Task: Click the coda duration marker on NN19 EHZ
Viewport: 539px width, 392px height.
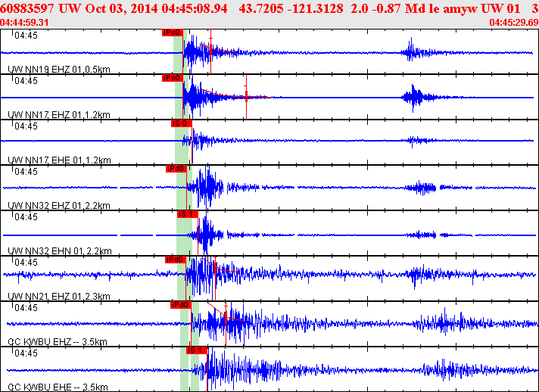Action: [x=210, y=51]
